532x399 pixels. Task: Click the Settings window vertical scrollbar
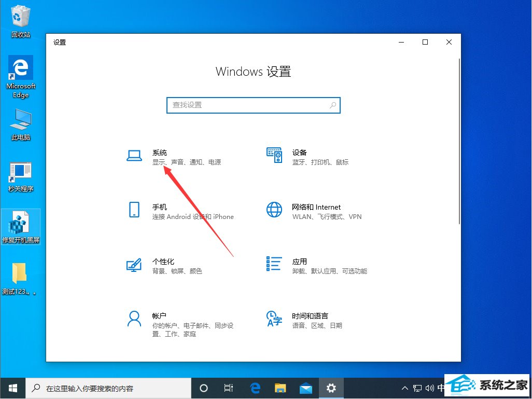(x=459, y=141)
